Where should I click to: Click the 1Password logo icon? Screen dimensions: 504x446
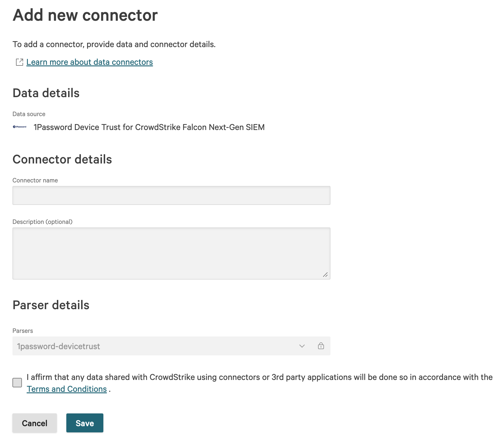tap(20, 127)
